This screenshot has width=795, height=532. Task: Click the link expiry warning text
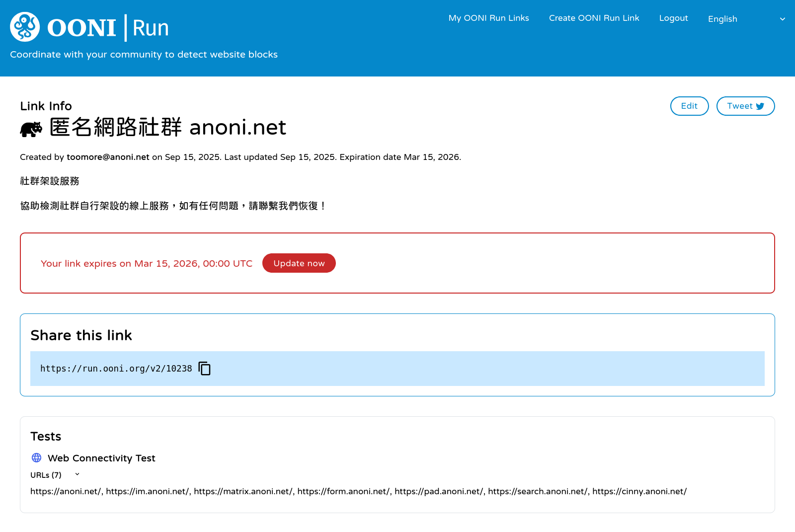pos(147,263)
